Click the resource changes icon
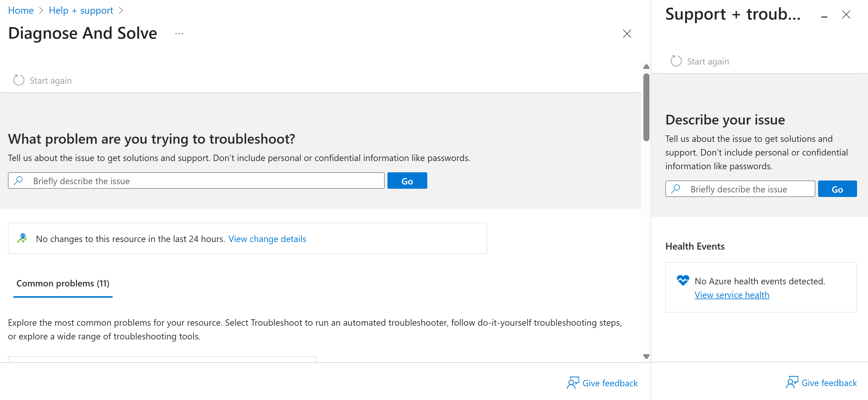This screenshot has height=400, width=868. tap(22, 238)
